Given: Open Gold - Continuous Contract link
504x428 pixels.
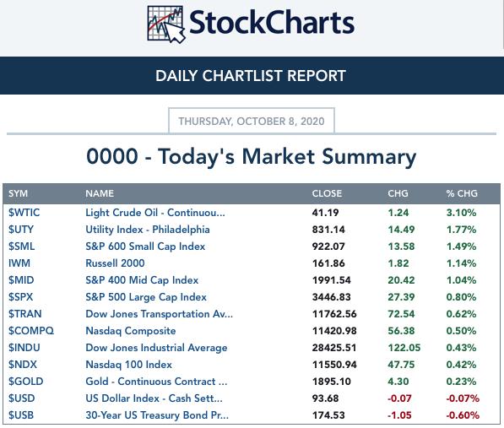Looking at the screenshot, I should 156,382.
